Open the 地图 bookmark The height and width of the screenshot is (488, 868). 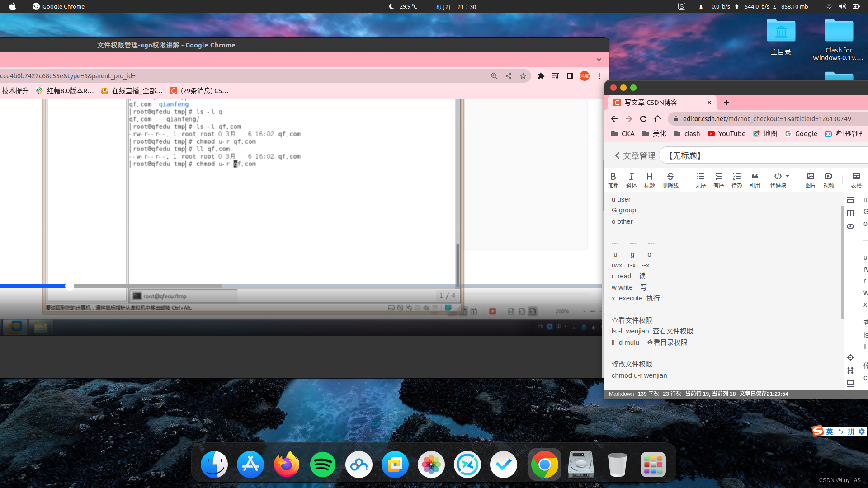click(x=764, y=134)
